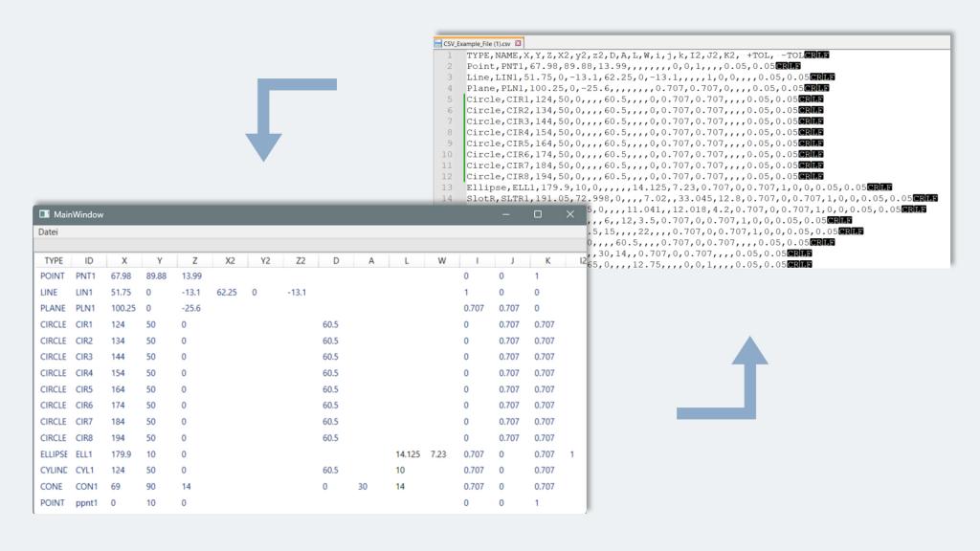Close the MainWindow application
The image size is (980, 551).
click(570, 214)
